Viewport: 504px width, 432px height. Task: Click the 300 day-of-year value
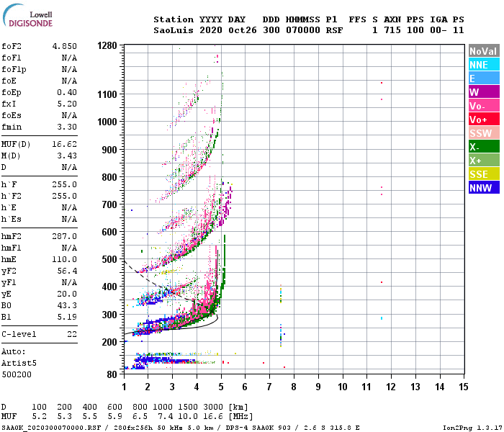[271, 30]
